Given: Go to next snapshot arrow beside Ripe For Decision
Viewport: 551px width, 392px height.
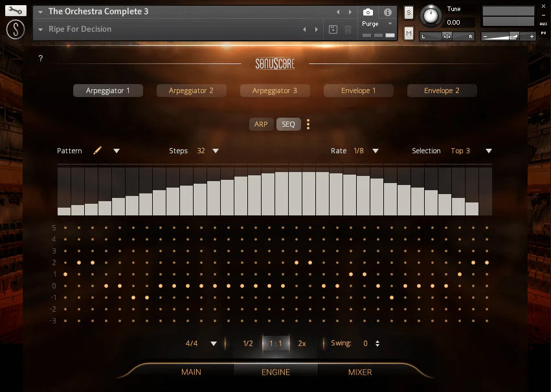Looking at the screenshot, I should pyautogui.click(x=316, y=30).
